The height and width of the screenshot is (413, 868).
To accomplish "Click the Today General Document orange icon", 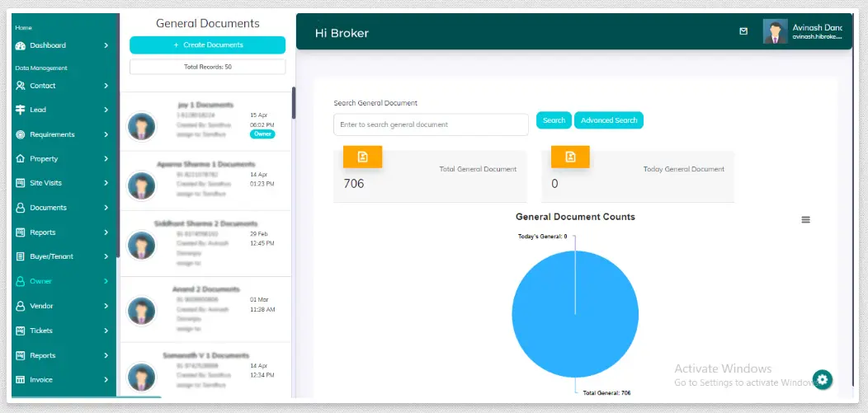I will [570, 157].
